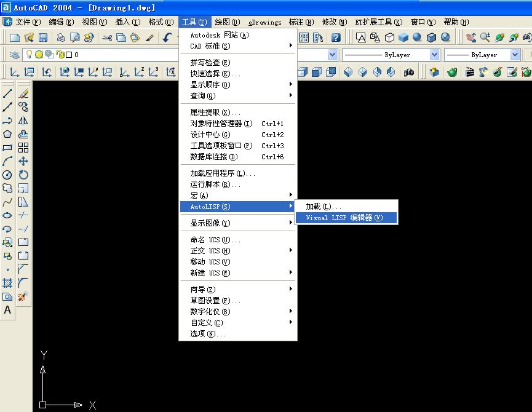Choose the Move modify tool

pos(23,161)
